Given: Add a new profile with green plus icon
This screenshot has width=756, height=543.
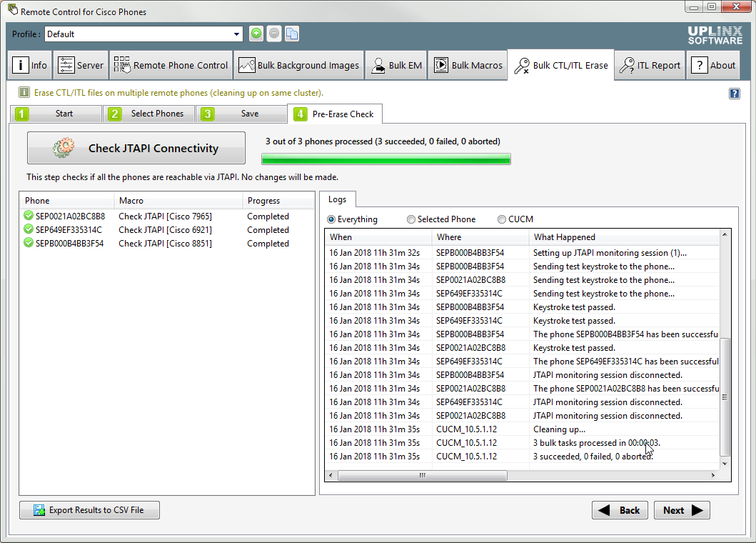Looking at the screenshot, I should point(256,34).
